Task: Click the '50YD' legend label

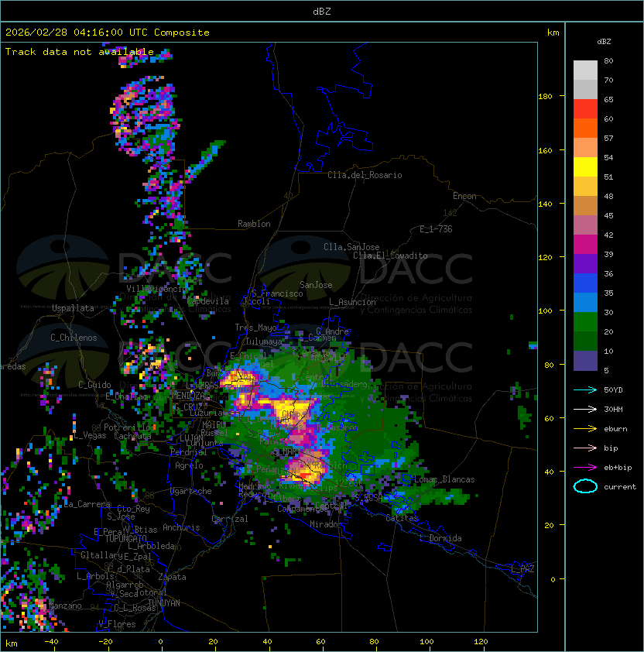Action: click(x=613, y=390)
